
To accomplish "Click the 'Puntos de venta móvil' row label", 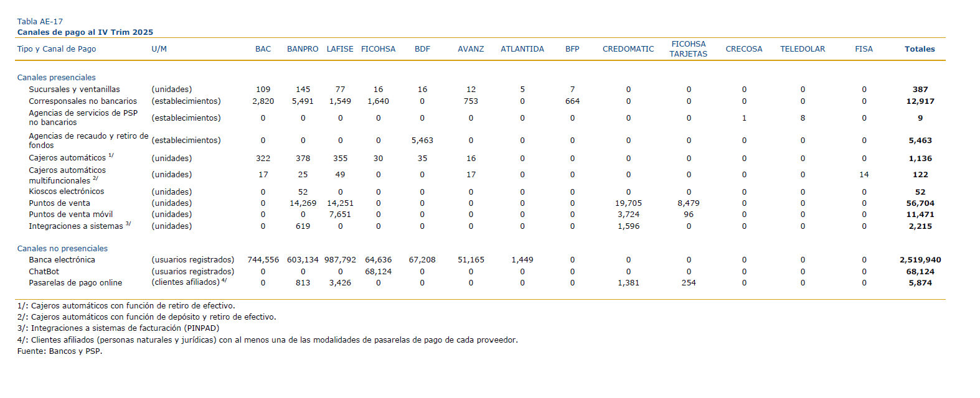I will tap(71, 215).
